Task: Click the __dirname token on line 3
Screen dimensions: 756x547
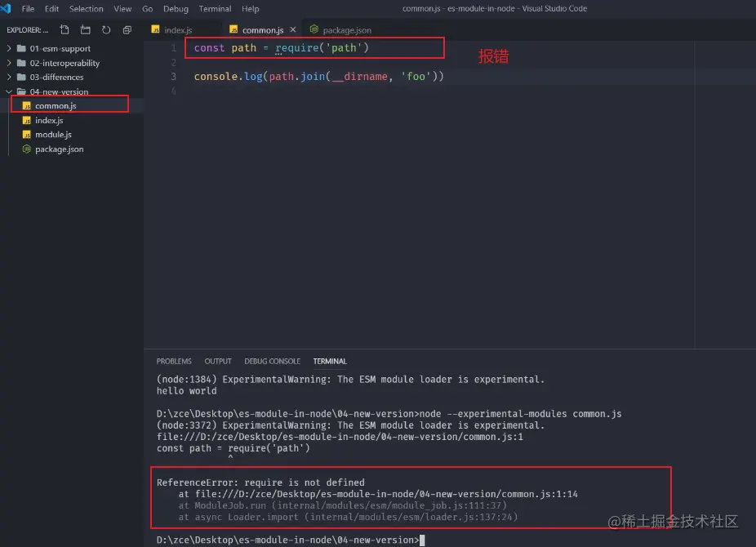Action: point(360,76)
